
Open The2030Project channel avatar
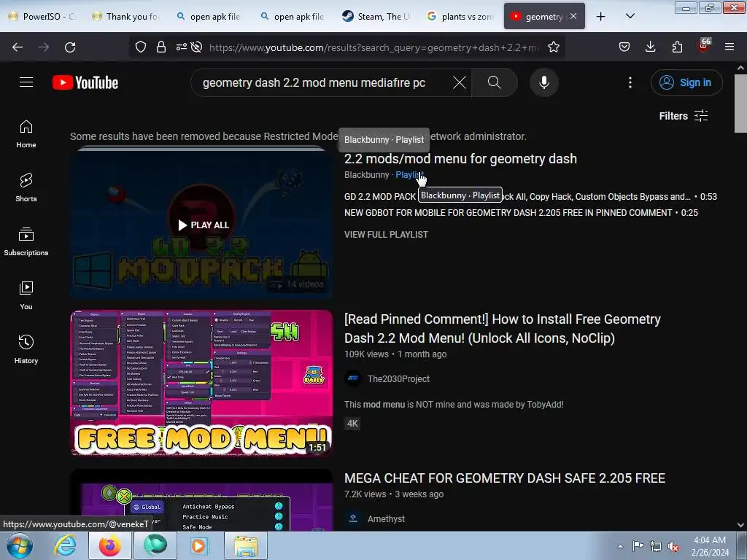tap(353, 379)
